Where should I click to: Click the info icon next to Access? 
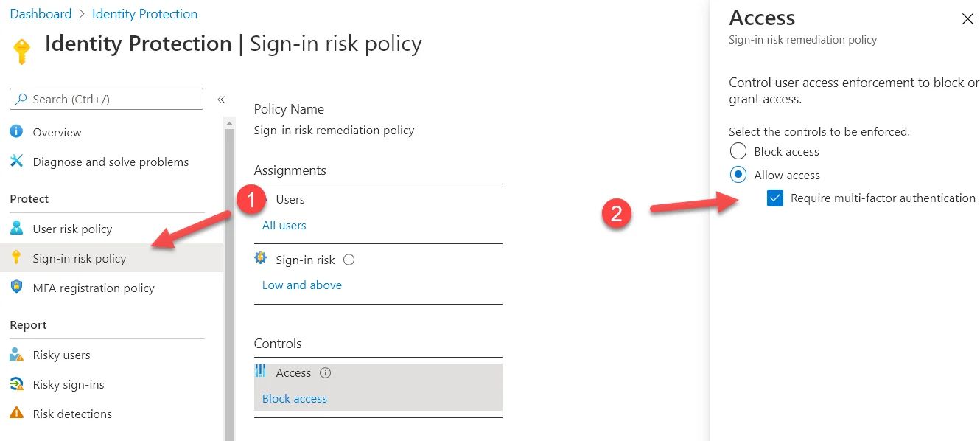(325, 372)
